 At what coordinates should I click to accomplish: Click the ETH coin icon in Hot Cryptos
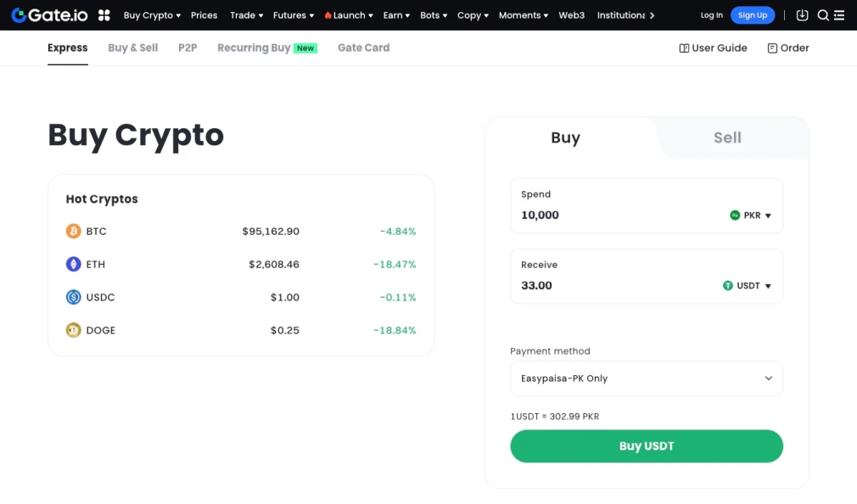tap(73, 264)
